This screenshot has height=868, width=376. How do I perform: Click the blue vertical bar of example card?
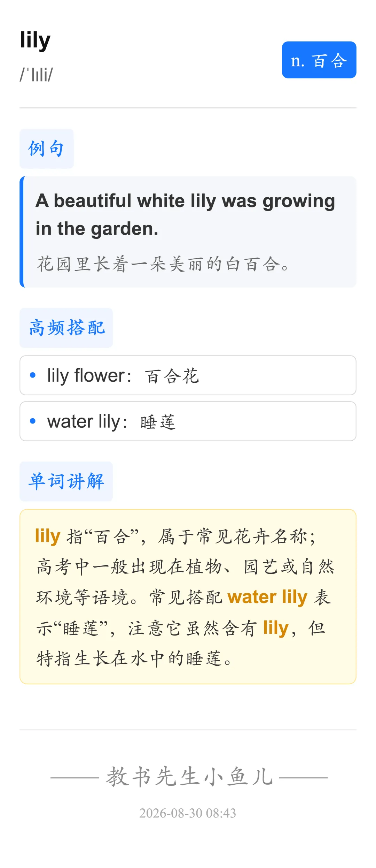[x=22, y=232]
